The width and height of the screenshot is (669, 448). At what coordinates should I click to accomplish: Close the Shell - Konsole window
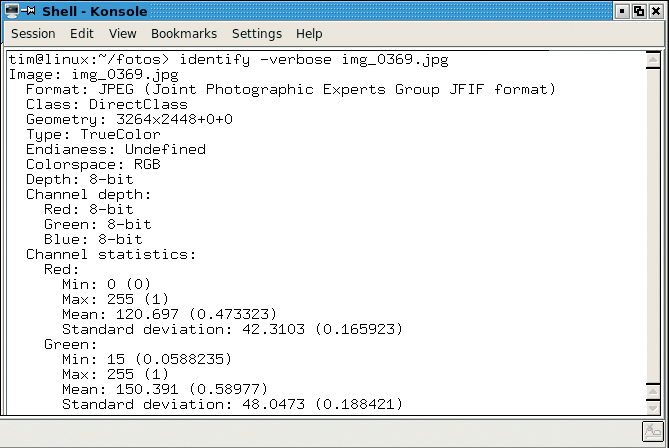click(656, 11)
